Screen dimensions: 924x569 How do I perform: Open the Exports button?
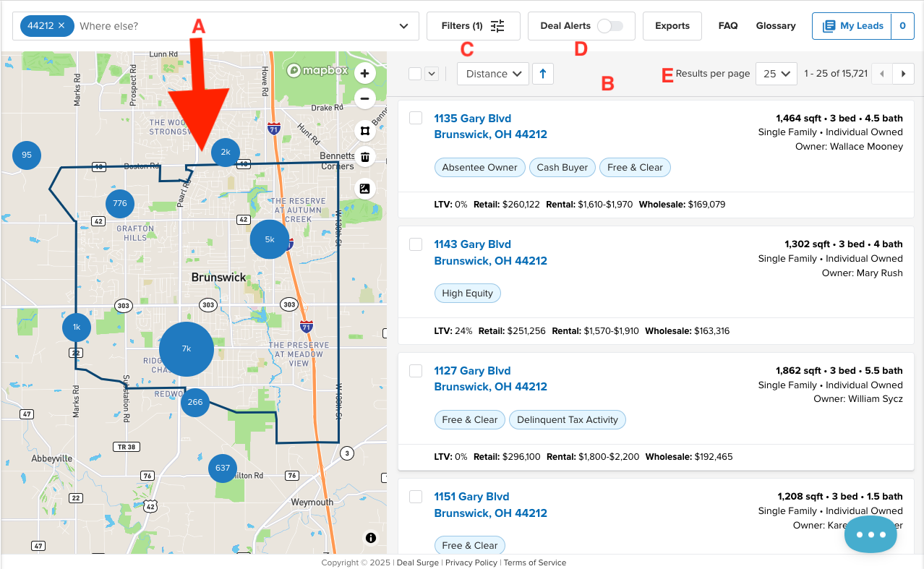pos(672,26)
